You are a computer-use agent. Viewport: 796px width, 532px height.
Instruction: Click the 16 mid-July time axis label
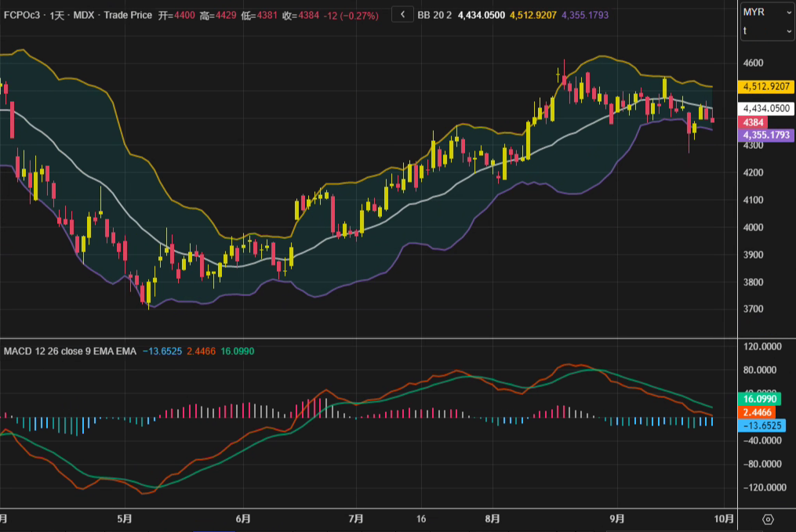coord(421,519)
